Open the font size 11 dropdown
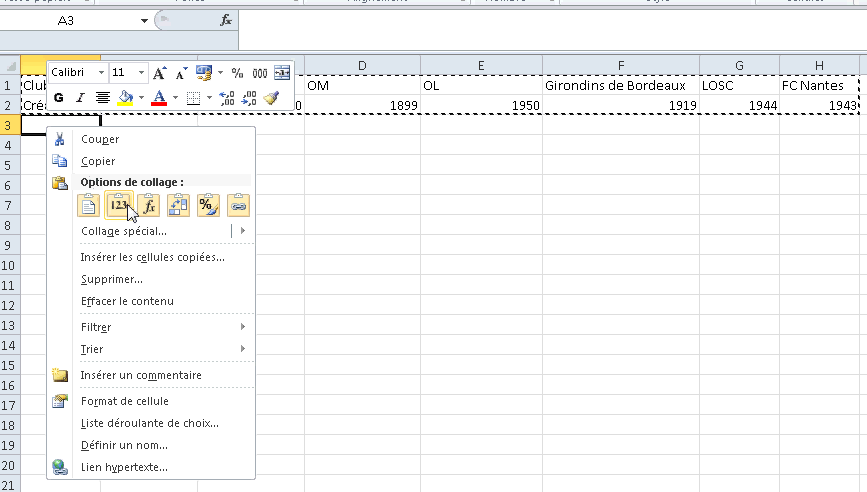This screenshot has width=867, height=492. (142, 73)
